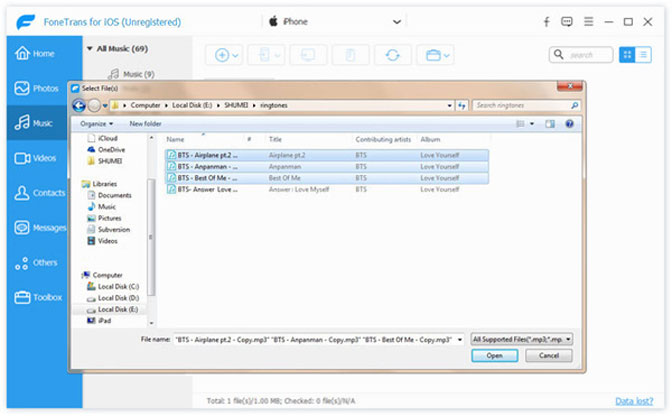The image size is (672, 416).
Task: Open the Organize dropdown menu
Action: pos(97,124)
